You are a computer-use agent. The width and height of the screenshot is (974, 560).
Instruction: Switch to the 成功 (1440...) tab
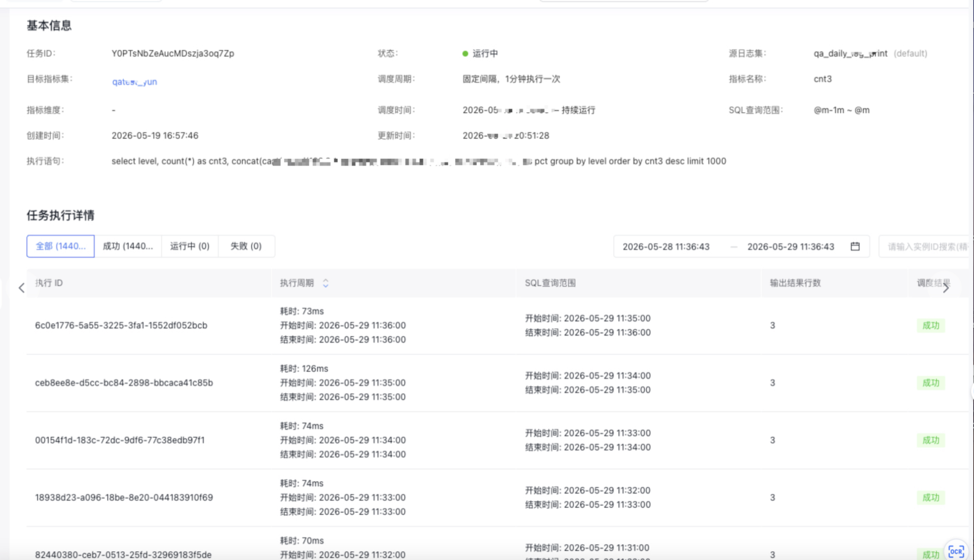point(128,246)
